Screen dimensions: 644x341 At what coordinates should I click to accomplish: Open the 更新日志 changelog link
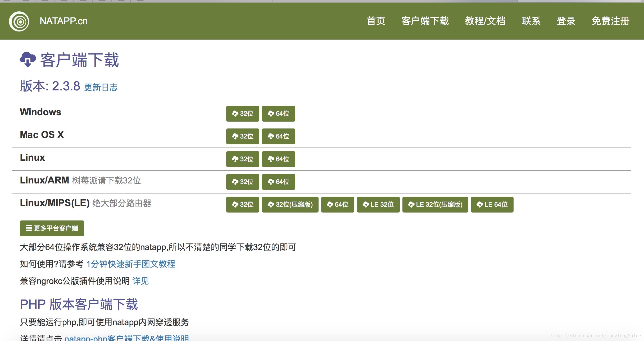[101, 87]
